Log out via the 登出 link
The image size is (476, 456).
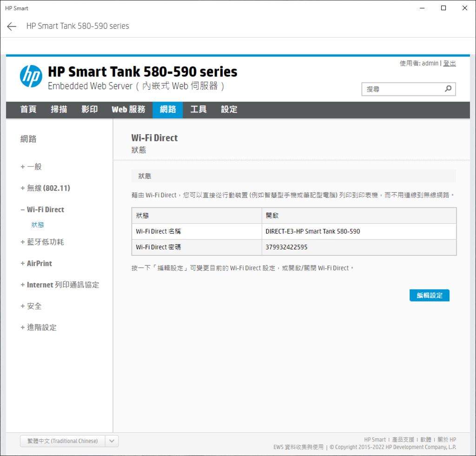pyautogui.click(x=450, y=63)
